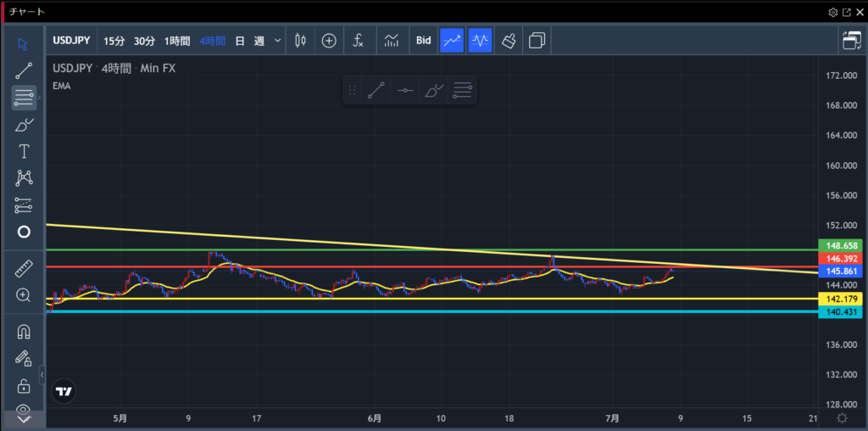Click the cyan 140.431 price label
868x431 pixels.
tap(840, 312)
